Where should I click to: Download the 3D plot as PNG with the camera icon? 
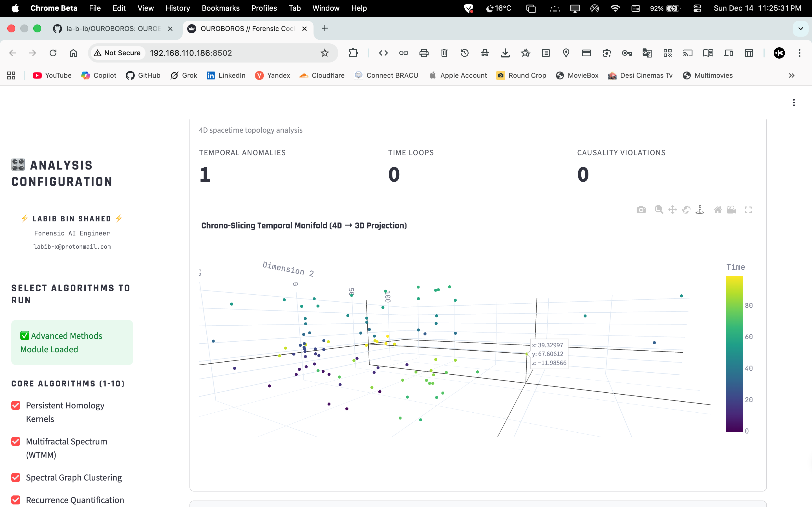[x=641, y=210]
